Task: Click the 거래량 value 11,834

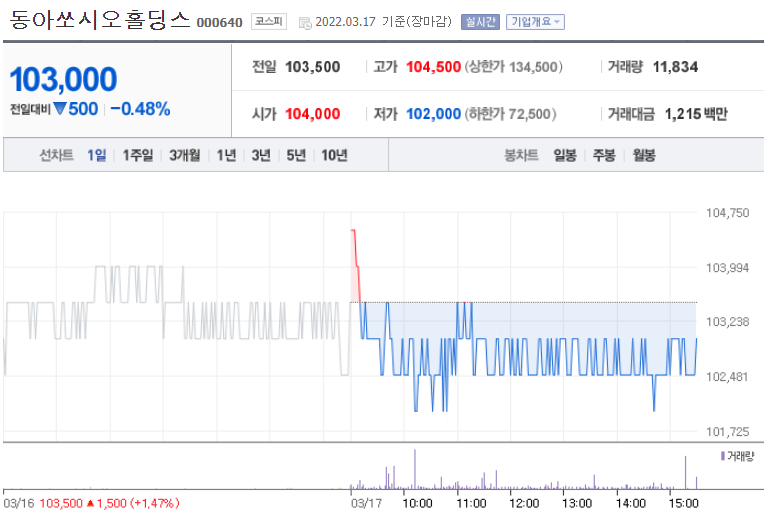Action: (x=675, y=67)
